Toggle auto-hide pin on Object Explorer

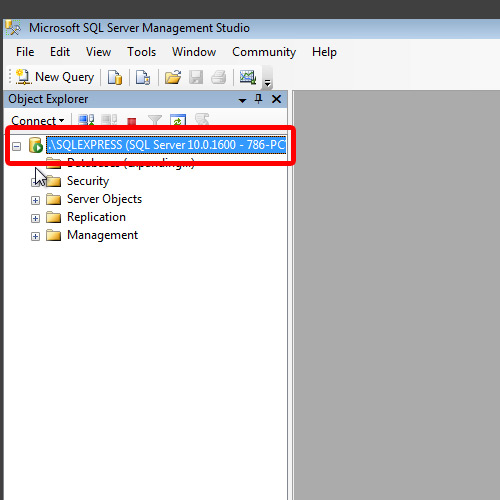tap(259, 99)
